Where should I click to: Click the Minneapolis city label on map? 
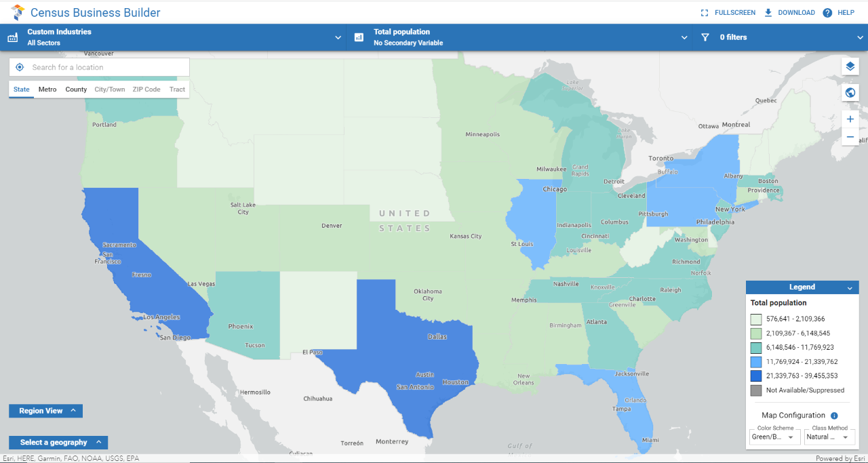tap(482, 134)
